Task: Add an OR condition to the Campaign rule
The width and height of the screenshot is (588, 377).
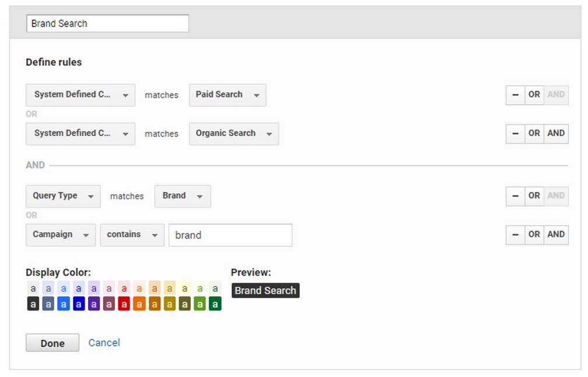Action: [534, 235]
